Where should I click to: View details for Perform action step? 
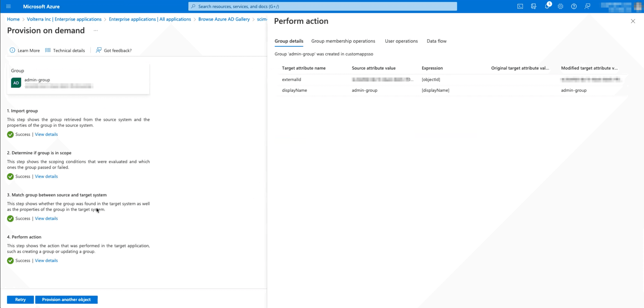click(46, 261)
